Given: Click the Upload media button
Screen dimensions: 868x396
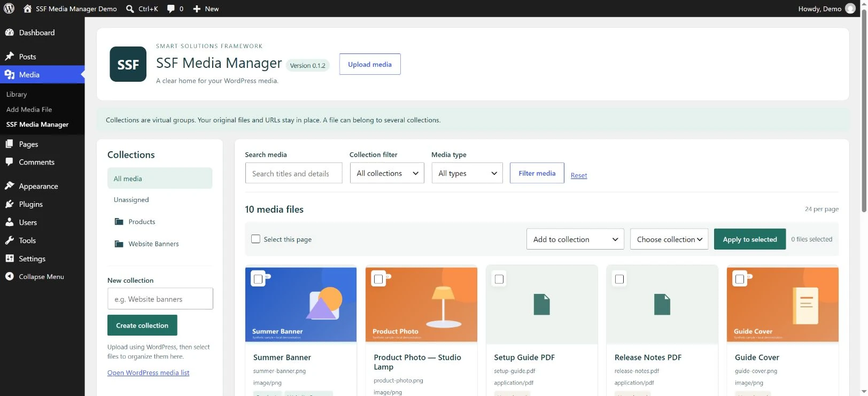Looking at the screenshot, I should pos(370,64).
